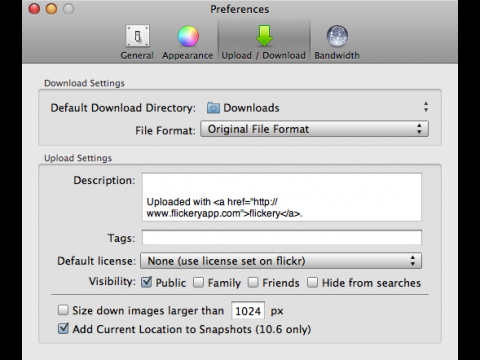Click the General tab label

pyautogui.click(x=137, y=55)
